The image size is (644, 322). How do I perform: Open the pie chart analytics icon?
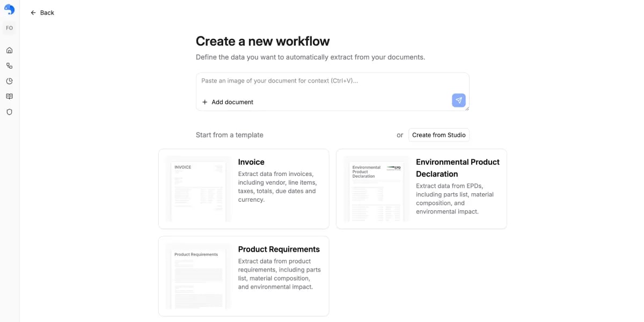point(9,81)
